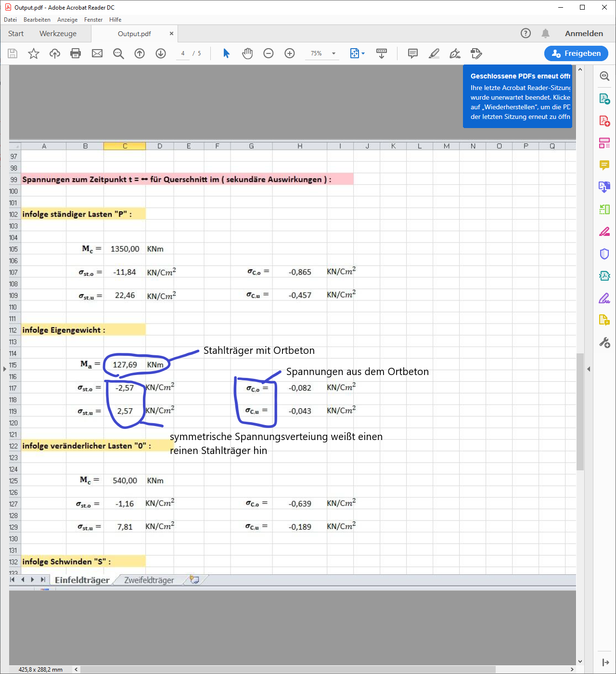
Task: Open the Anzeige menu
Action: tap(67, 20)
